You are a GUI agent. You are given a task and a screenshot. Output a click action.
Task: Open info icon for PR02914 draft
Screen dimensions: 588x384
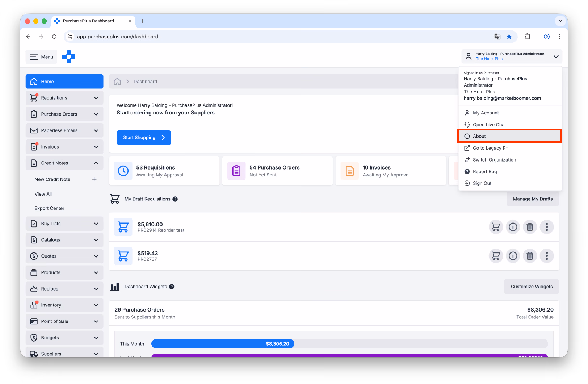click(x=513, y=227)
